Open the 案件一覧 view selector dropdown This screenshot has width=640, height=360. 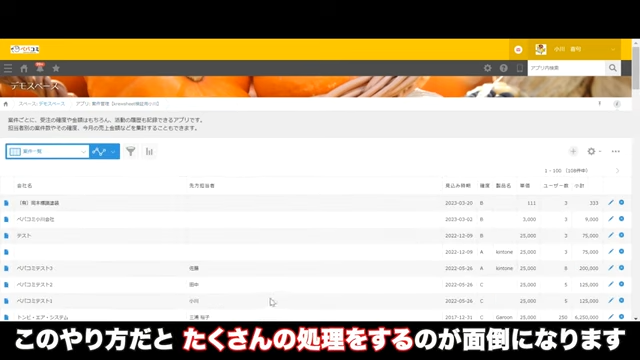coord(47,151)
